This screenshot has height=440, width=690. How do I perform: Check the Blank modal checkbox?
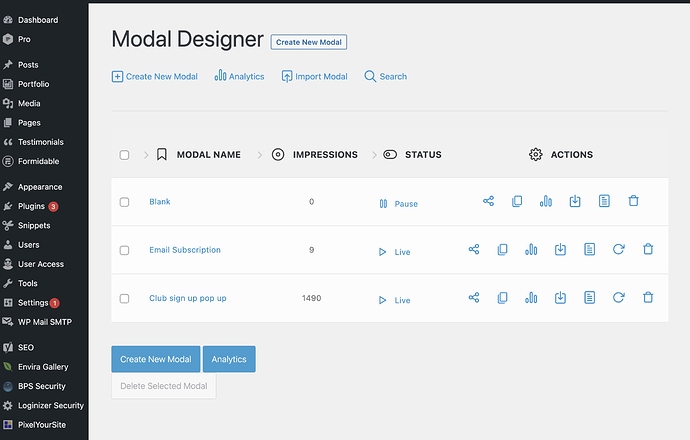pos(125,202)
